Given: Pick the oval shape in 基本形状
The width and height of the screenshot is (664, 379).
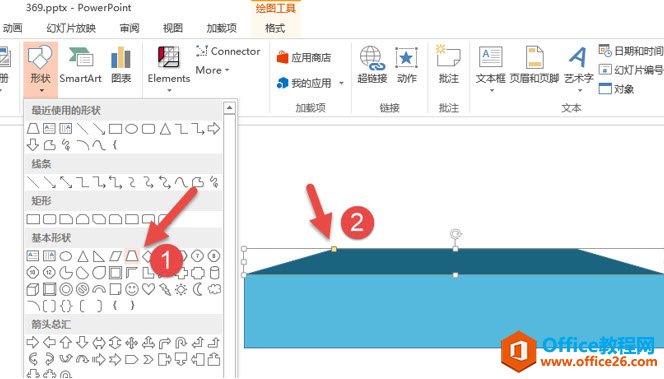Looking at the screenshot, I should tap(66, 256).
